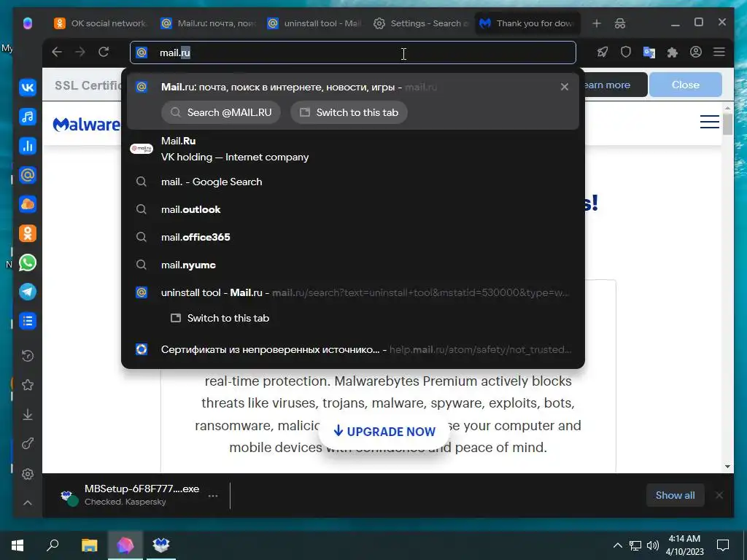Open volume control in system tray
The height and width of the screenshot is (560, 747).
(x=653, y=545)
